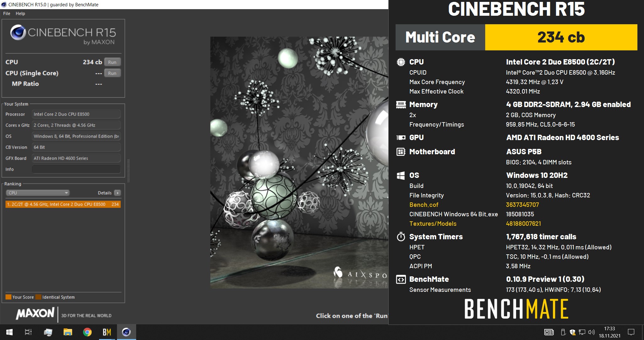The width and height of the screenshot is (644, 340).
Task: Click the BenchMate OS Windows icon
Action: click(x=401, y=175)
